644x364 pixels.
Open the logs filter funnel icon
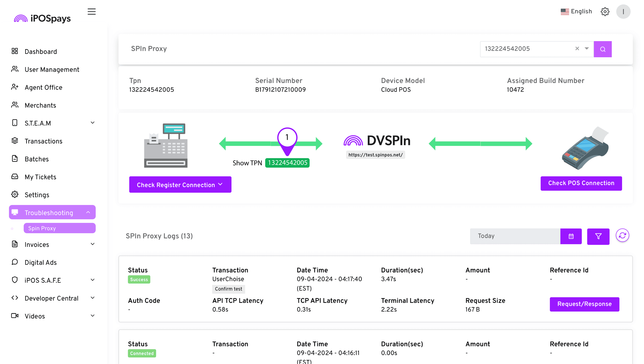(x=598, y=236)
